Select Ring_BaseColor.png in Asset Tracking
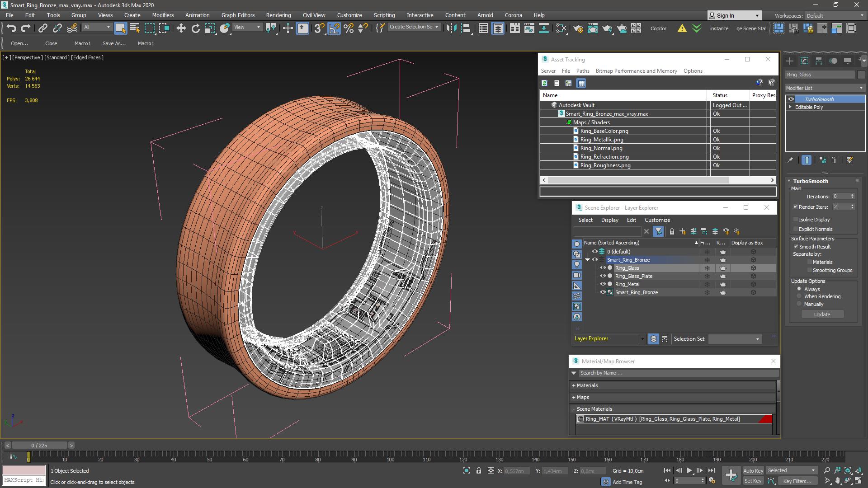Screen dimensions: 868x488 [x=604, y=131]
